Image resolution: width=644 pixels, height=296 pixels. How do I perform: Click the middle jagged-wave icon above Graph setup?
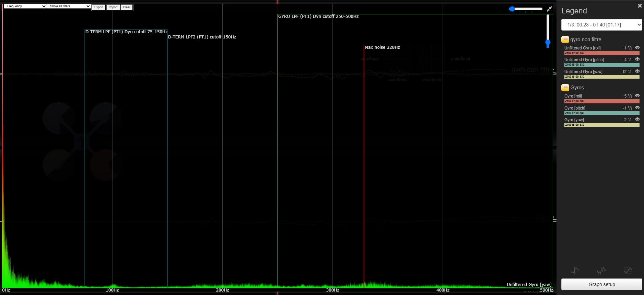click(x=601, y=271)
